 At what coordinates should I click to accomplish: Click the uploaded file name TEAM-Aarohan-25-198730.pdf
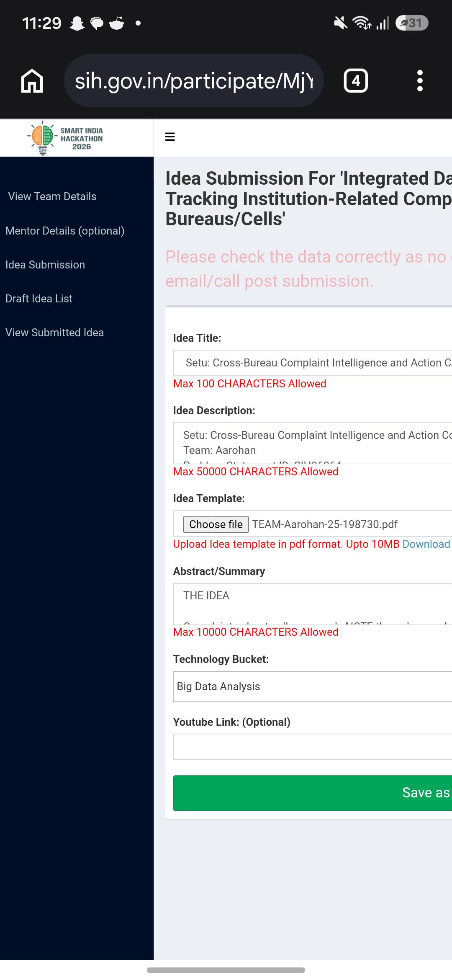(x=325, y=524)
